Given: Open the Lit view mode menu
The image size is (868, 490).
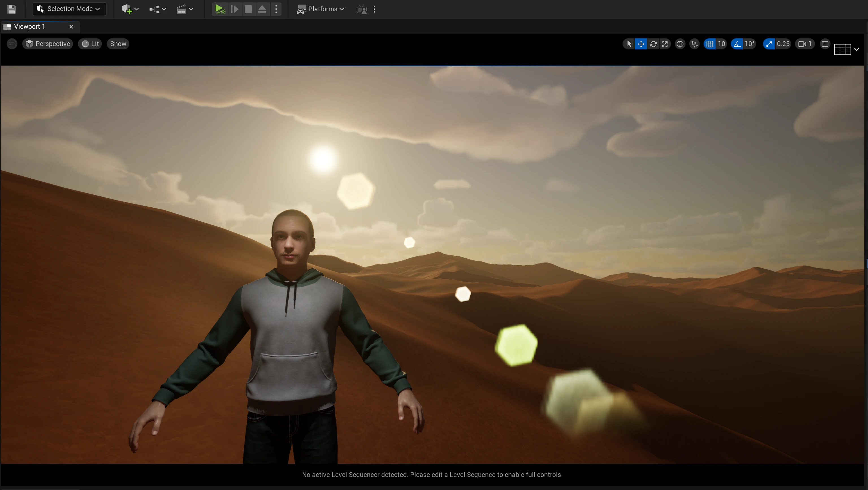Looking at the screenshot, I should tap(90, 44).
